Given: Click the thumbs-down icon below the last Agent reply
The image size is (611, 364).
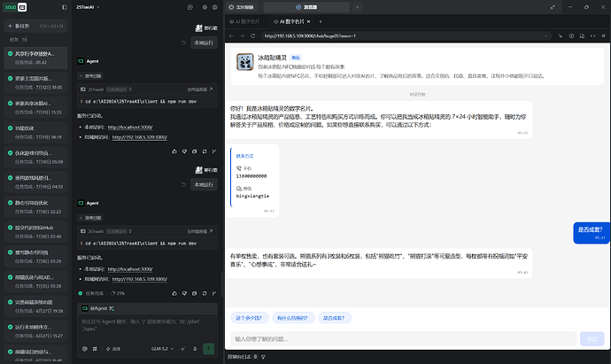Looking at the screenshot, I should coord(184,293).
